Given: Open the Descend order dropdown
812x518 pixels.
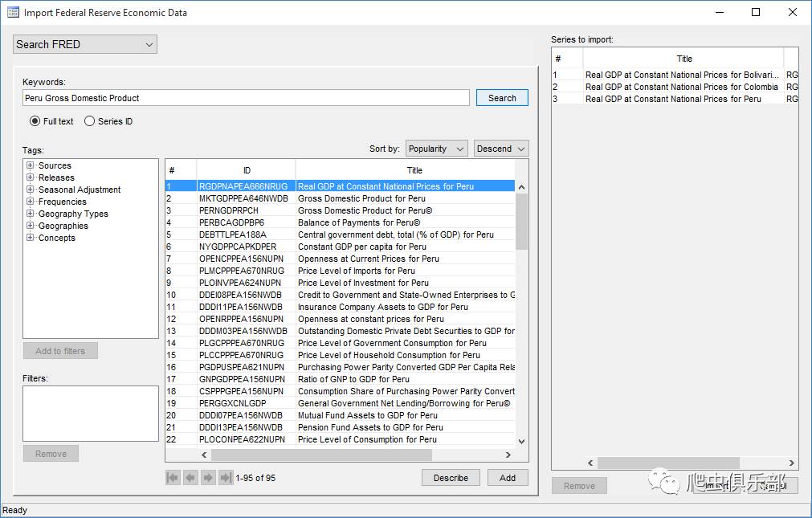Looking at the screenshot, I should point(500,149).
